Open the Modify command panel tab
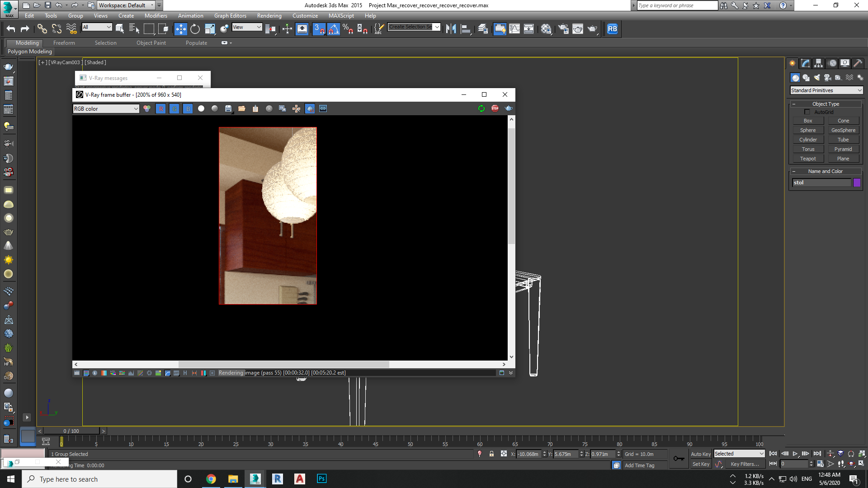 tap(805, 63)
